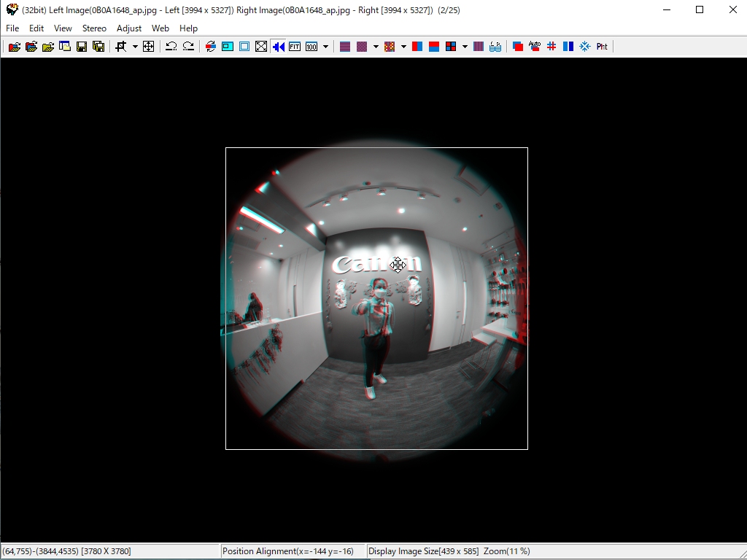
Task: Open the Web menu
Action: tap(160, 28)
